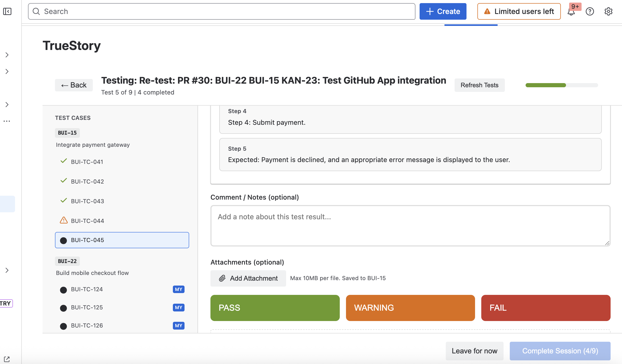
Task: Expand the third sidebar chevron
Action: [x=7, y=105]
